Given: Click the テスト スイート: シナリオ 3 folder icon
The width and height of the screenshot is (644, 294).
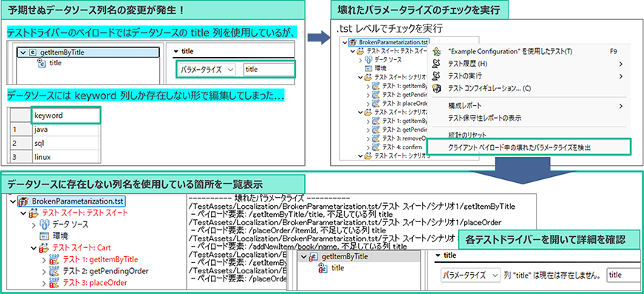Looking at the screenshot, I should pyautogui.click(x=368, y=156).
